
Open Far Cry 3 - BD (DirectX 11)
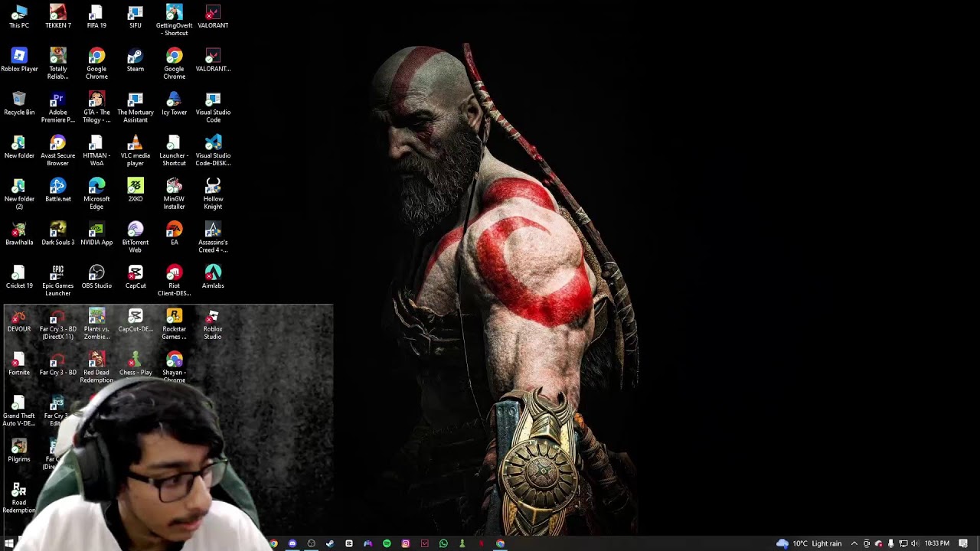pos(58,324)
